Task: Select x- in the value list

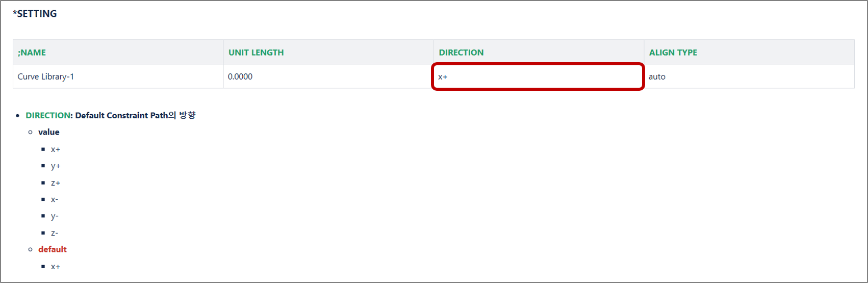Action: click(x=55, y=199)
